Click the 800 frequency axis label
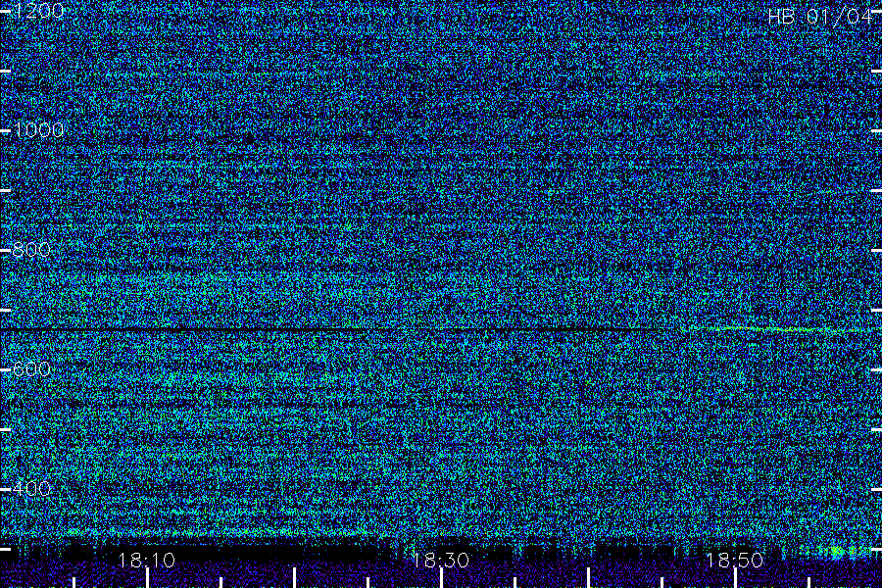 click(31, 249)
